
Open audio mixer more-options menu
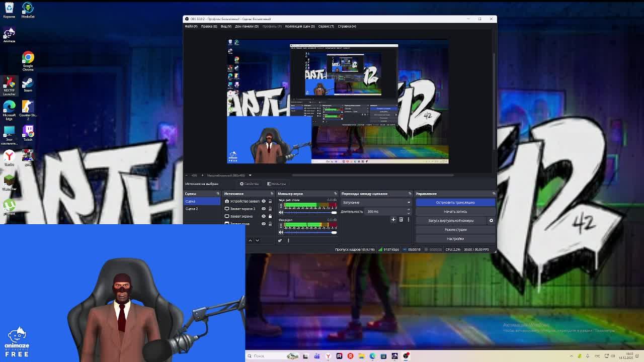(x=288, y=240)
